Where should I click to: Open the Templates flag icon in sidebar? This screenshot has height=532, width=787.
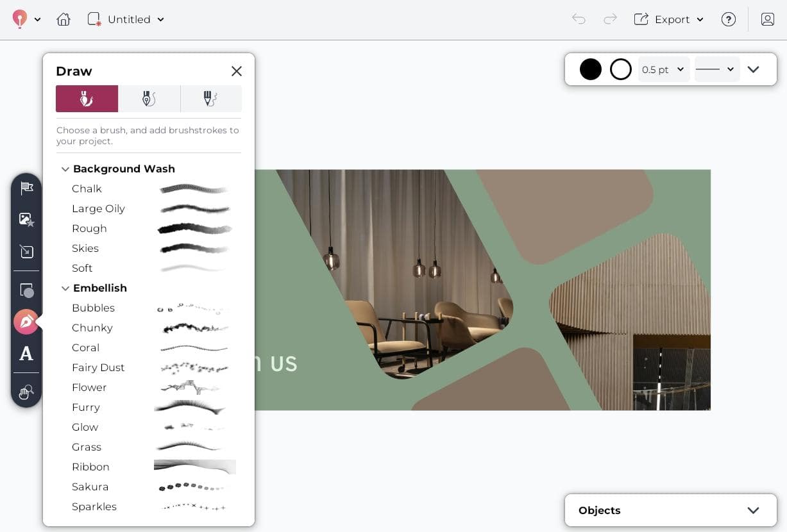coord(26,188)
